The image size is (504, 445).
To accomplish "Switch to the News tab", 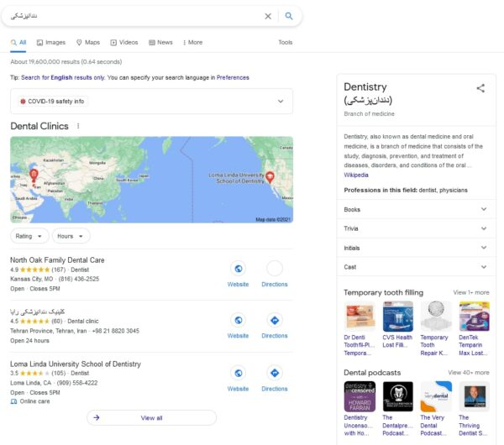I will (x=160, y=43).
